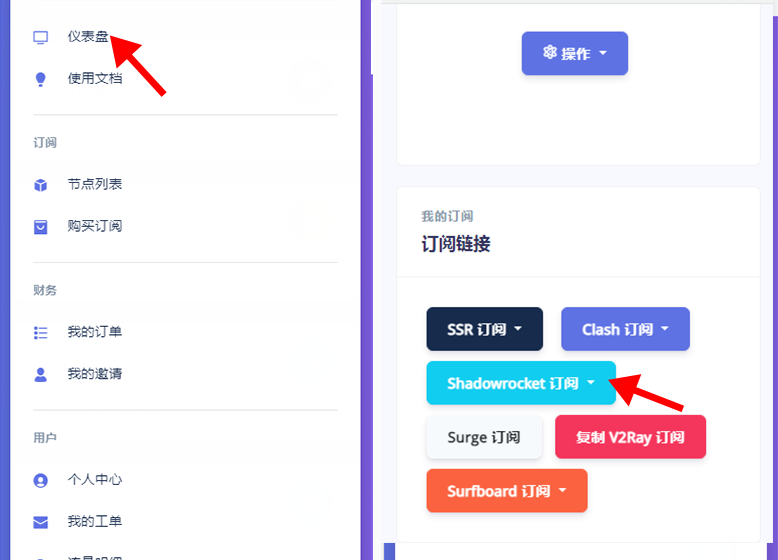The image size is (778, 560).
Task: Click the 复制 V2Ray 订阅 button
Action: tap(630, 437)
